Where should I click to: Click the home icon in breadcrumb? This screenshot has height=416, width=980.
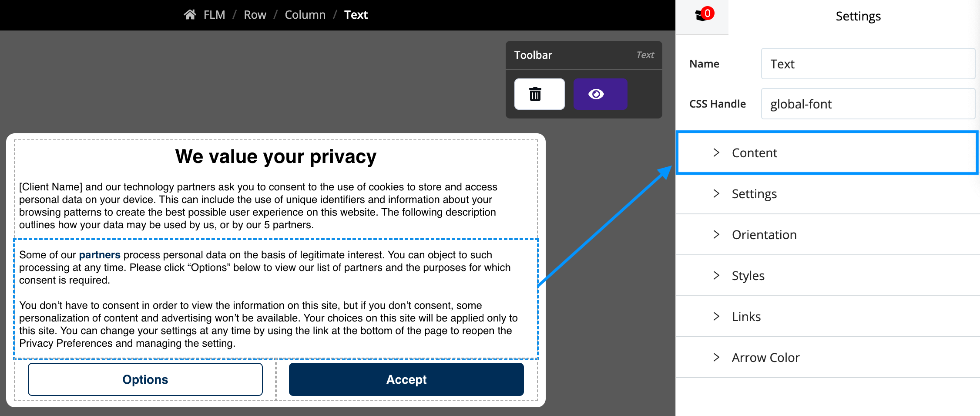tap(190, 15)
